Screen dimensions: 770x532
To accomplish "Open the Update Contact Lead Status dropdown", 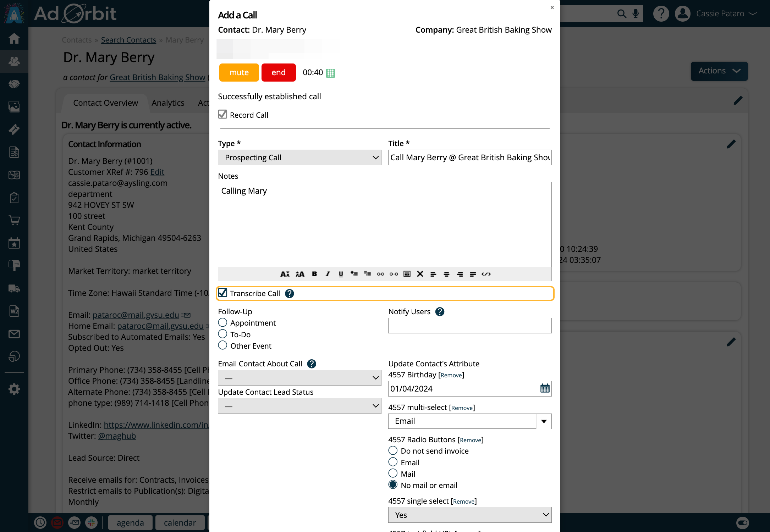I will [299, 406].
